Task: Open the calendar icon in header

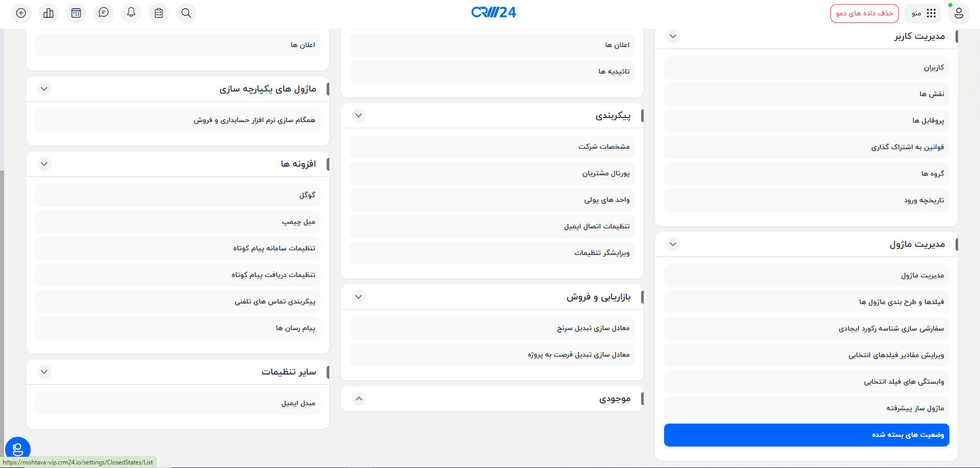Action: pyautogui.click(x=76, y=13)
